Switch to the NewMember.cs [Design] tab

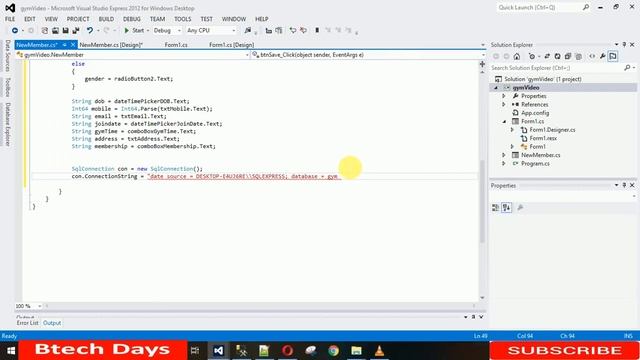tap(111, 45)
